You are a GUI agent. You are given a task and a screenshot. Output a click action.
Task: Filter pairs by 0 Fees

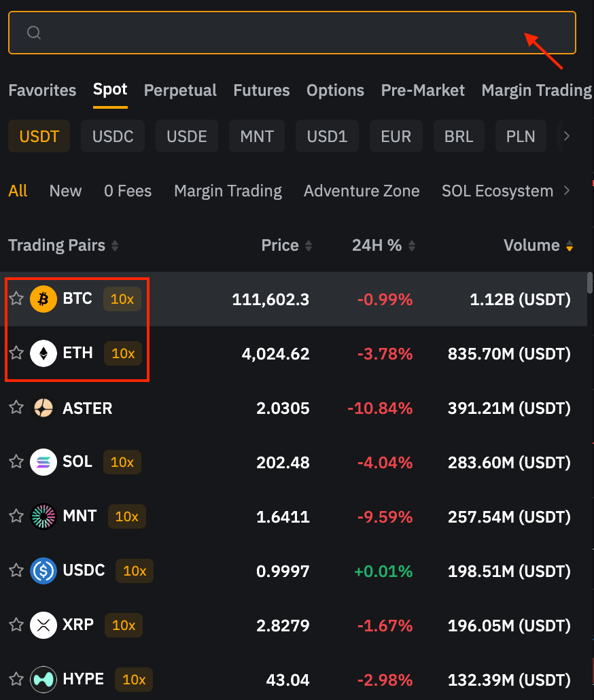[128, 191]
